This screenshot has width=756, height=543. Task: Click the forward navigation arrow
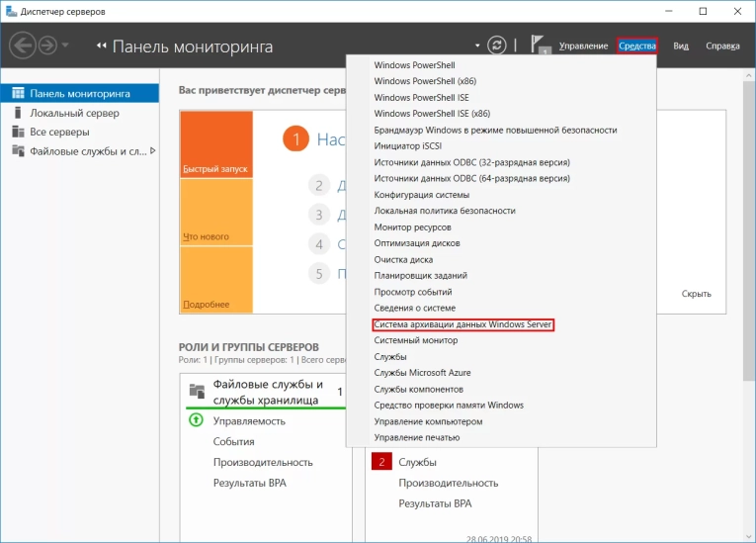46,45
